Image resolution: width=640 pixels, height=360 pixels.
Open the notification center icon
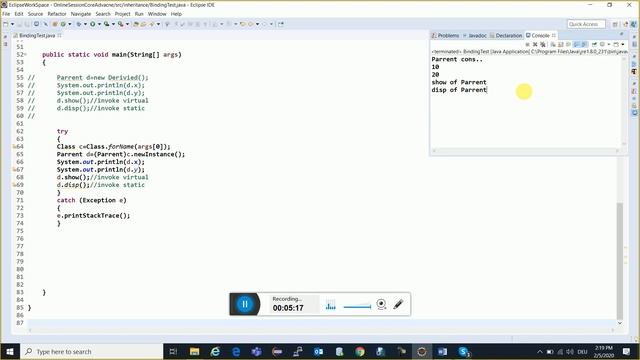coord(627,351)
